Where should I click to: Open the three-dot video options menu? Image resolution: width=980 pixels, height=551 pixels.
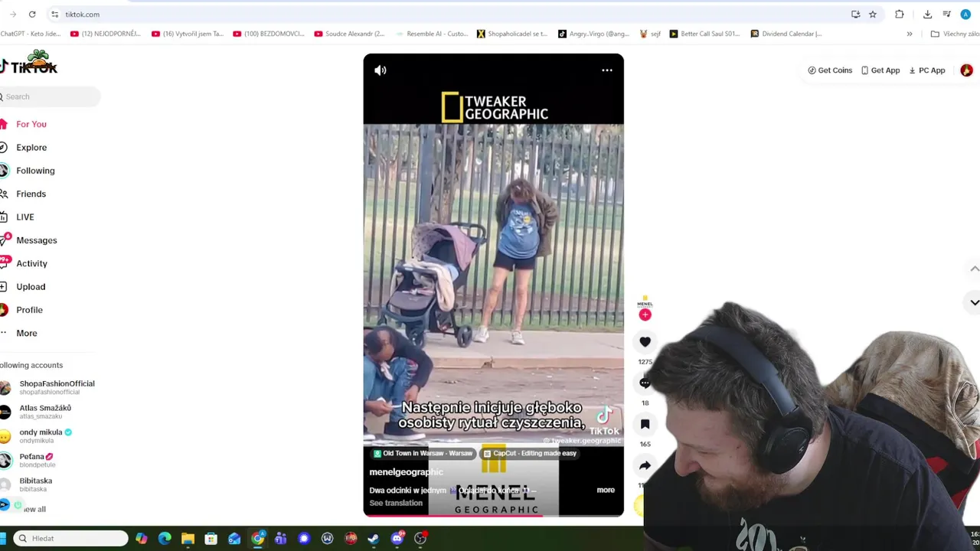(x=607, y=70)
